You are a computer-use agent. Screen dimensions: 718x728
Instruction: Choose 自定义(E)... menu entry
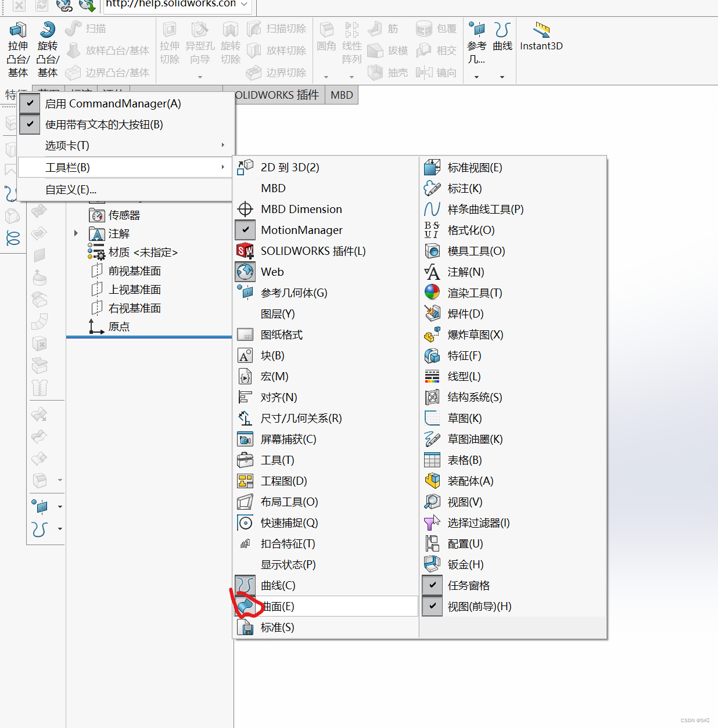point(125,189)
